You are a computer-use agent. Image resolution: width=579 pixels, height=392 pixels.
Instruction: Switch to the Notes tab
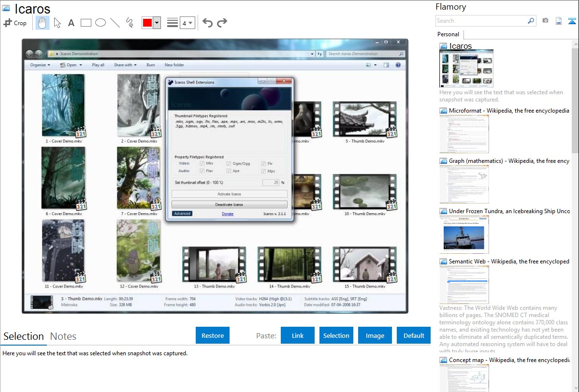point(63,336)
